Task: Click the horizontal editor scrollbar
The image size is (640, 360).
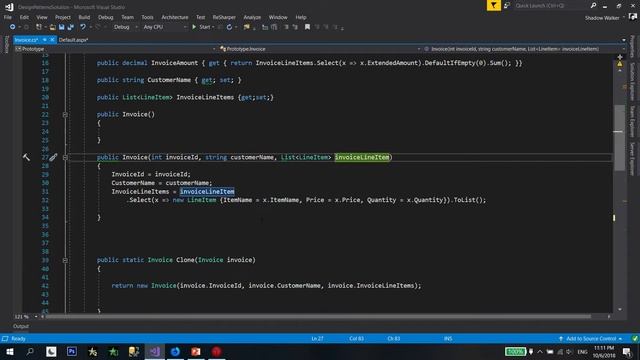Action: coord(318,316)
